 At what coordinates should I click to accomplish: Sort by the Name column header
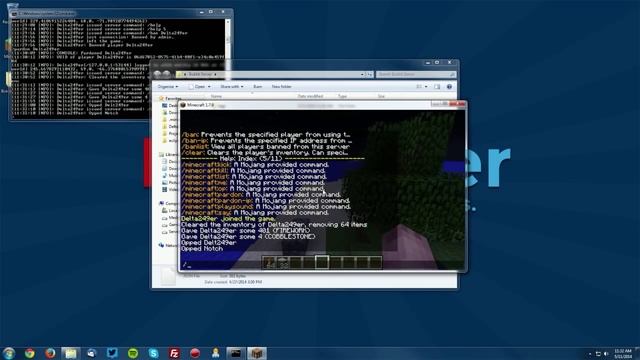click(216, 96)
